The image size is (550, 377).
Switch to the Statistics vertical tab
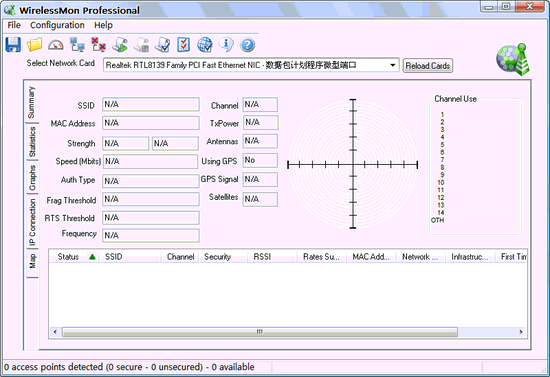point(32,142)
